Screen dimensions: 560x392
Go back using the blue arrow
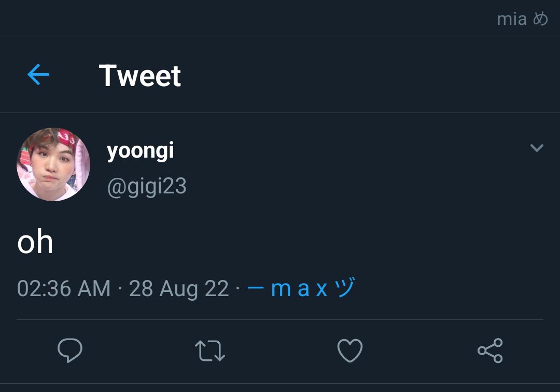(x=38, y=75)
